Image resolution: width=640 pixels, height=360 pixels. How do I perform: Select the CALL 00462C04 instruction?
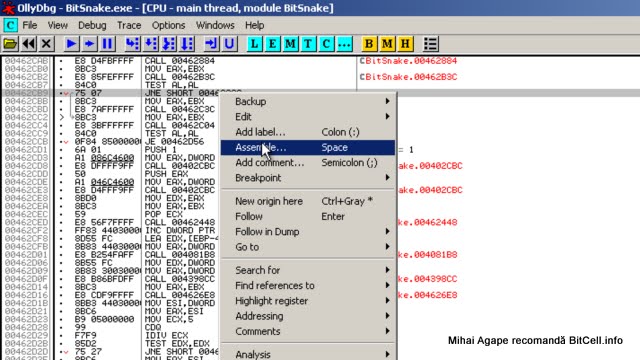click(180, 125)
